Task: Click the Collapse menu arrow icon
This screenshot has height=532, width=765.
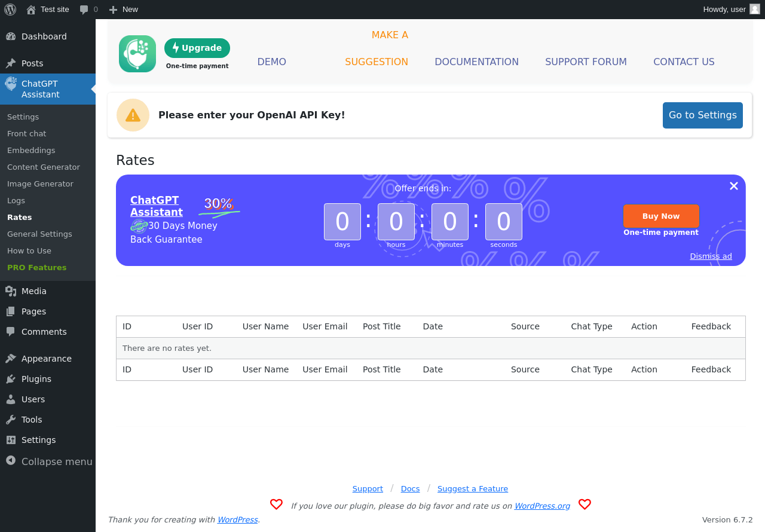Action: (11, 461)
